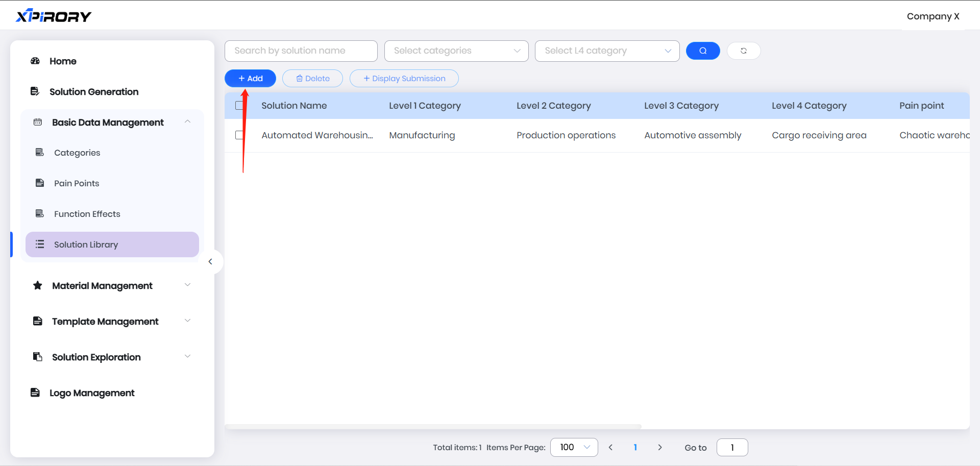
Task: Open Function Effects in sidebar
Action: tap(87, 214)
